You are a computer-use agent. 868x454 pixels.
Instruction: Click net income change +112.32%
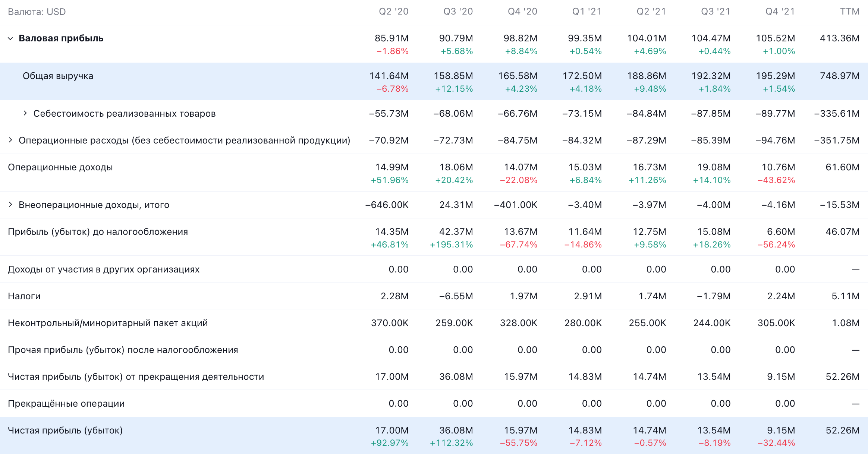point(452,443)
